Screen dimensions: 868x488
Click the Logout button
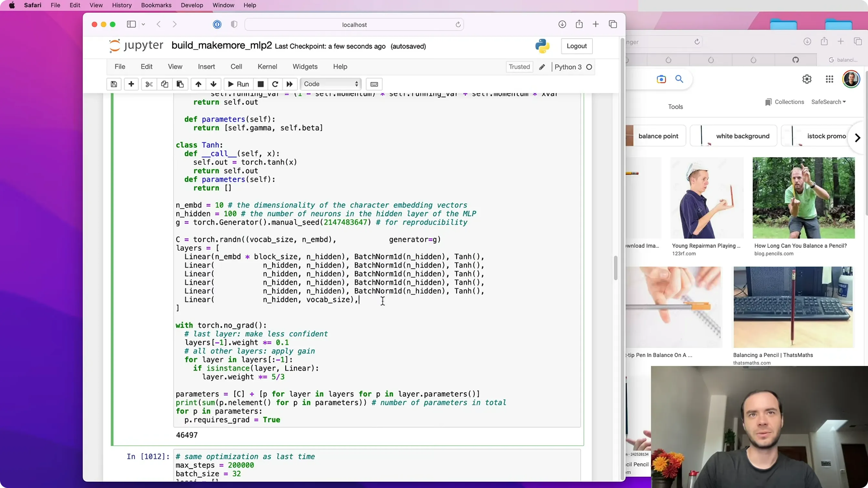[576, 46]
